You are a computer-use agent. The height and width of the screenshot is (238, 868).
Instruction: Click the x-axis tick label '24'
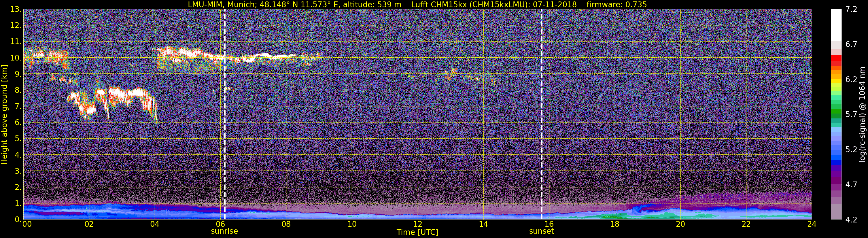point(812,224)
